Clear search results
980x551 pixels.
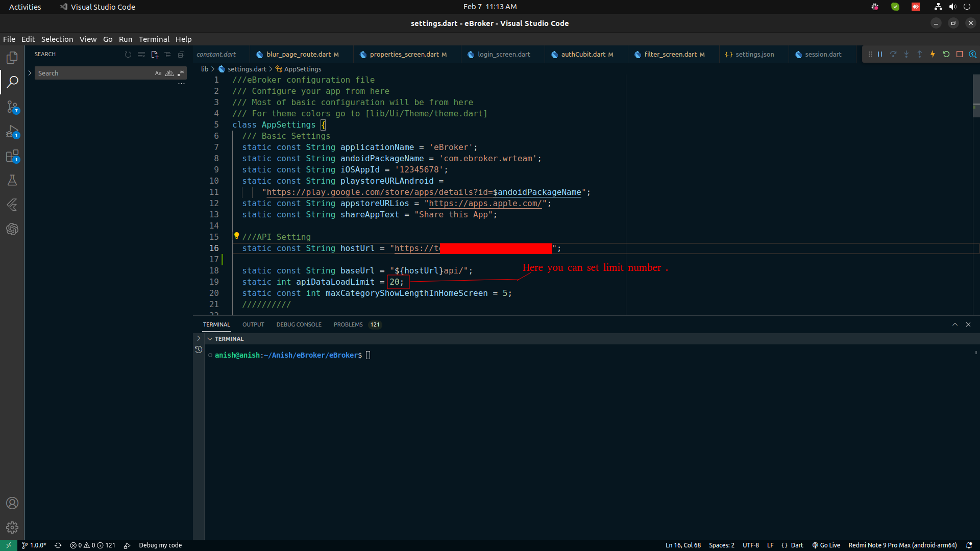pyautogui.click(x=141, y=55)
